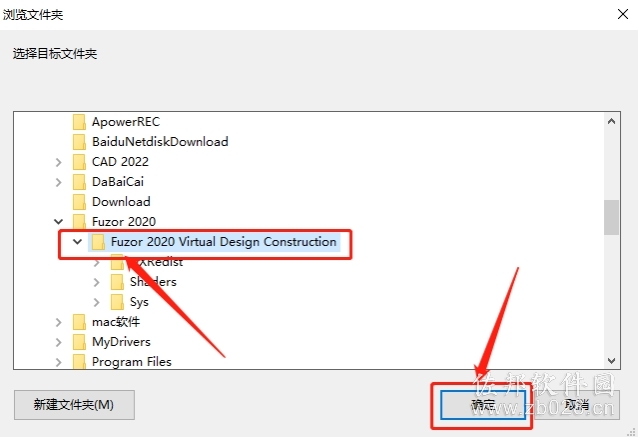Click the Sys folder icon
638x437 pixels.
point(117,302)
